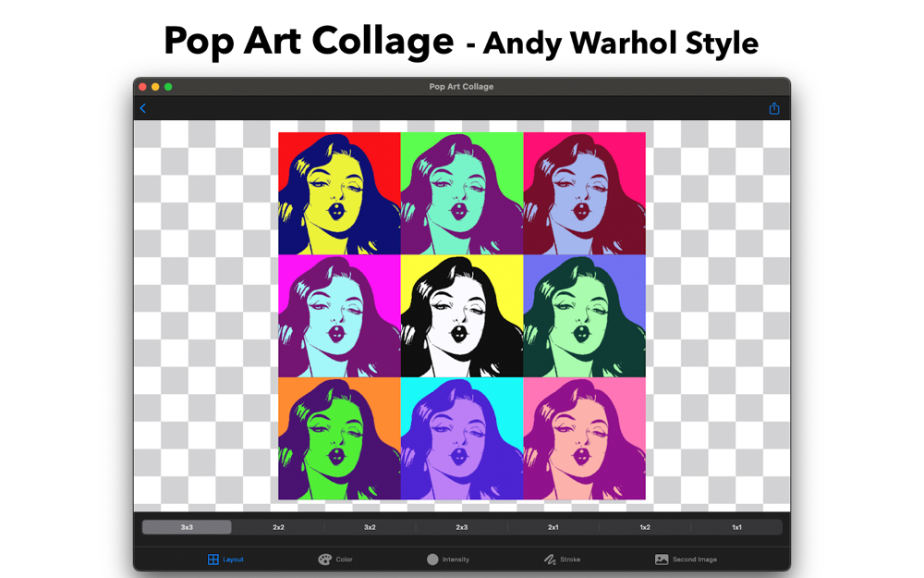Minimize the window with yellow button
The image size is (924, 578).
pos(155,87)
